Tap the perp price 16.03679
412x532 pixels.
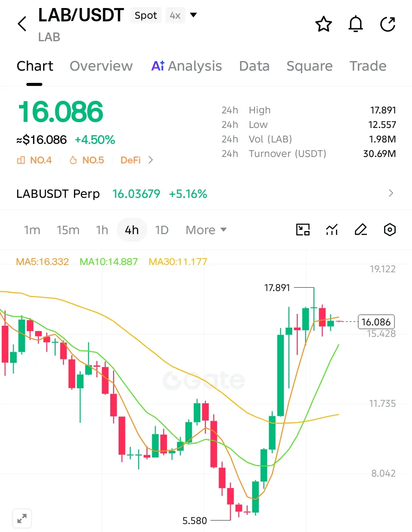coord(136,194)
